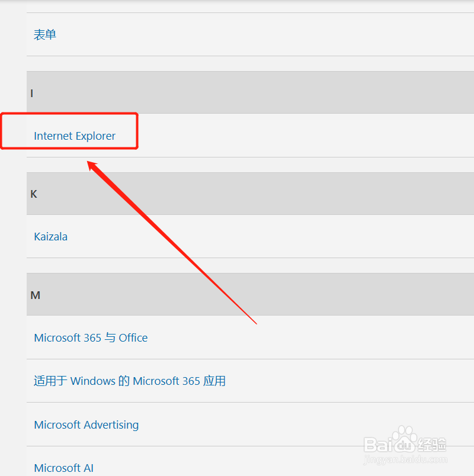Image resolution: width=474 pixels, height=476 pixels.
Task: Open the Kaizala link
Action: click(51, 236)
